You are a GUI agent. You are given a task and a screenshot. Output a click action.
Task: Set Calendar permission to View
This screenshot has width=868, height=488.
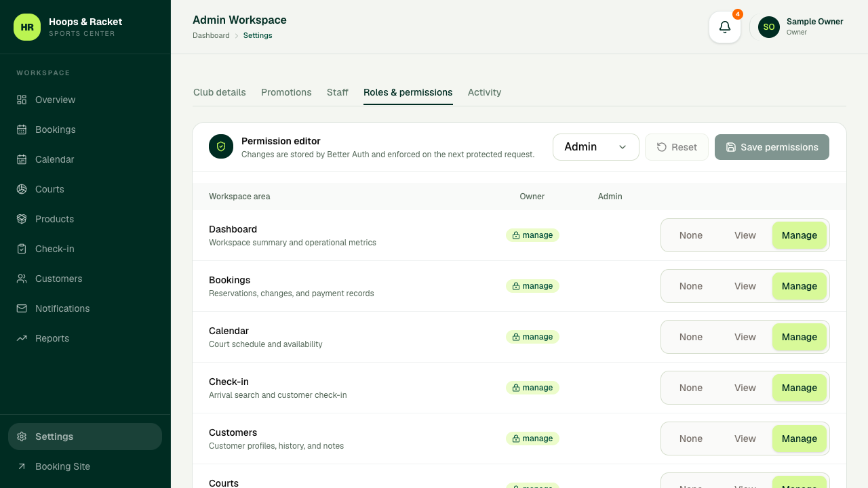tap(745, 337)
